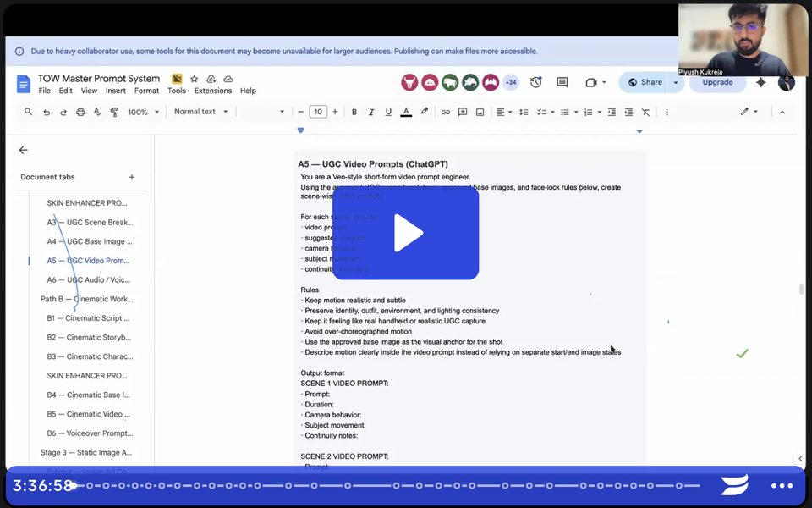This screenshot has width=812, height=508.
Task: Undo the last edit
Action: click(x=46, y=112)
